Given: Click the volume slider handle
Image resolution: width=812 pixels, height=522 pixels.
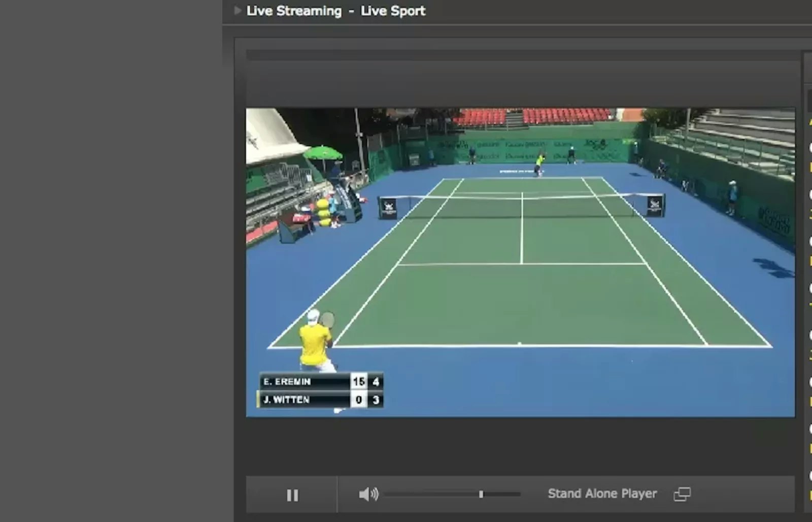Looking at the screenshot, I should (481, 494).
